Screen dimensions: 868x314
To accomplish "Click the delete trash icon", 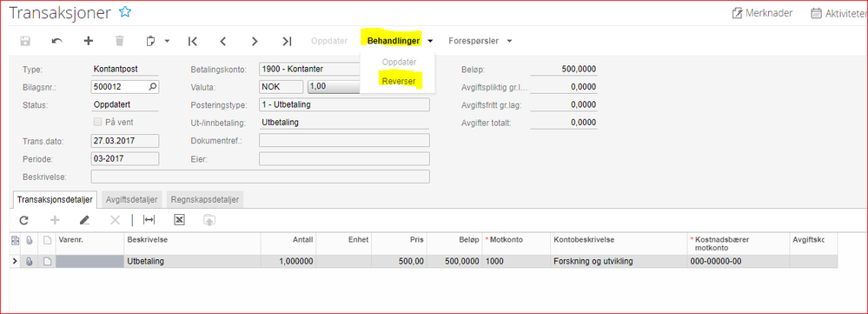I will 120,41.
